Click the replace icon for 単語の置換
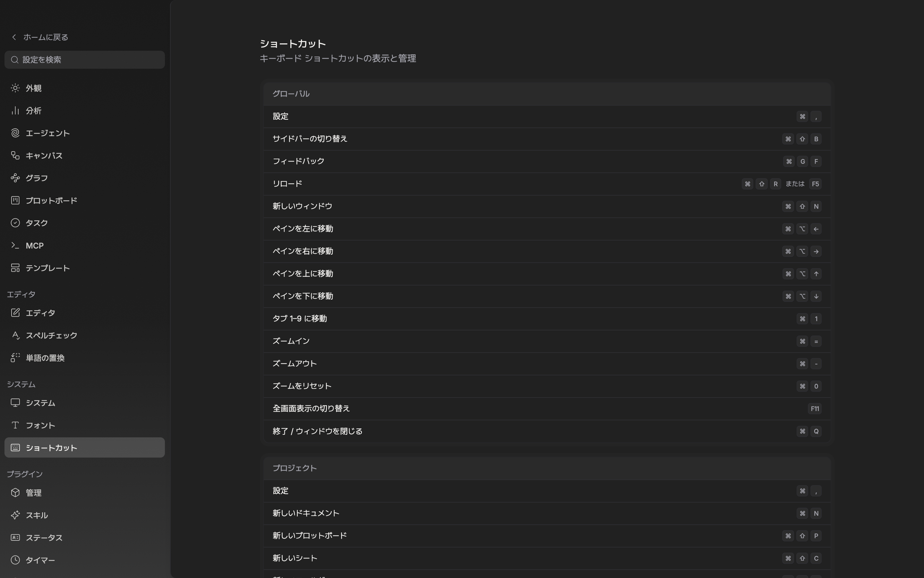924x578 pixels. click(x=15, y=358)
